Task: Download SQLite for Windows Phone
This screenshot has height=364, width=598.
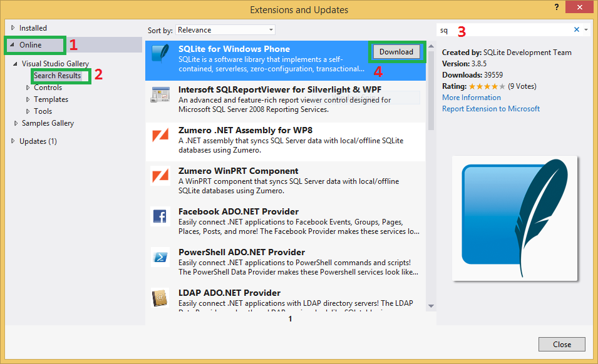Action: [x=396, y=52]
